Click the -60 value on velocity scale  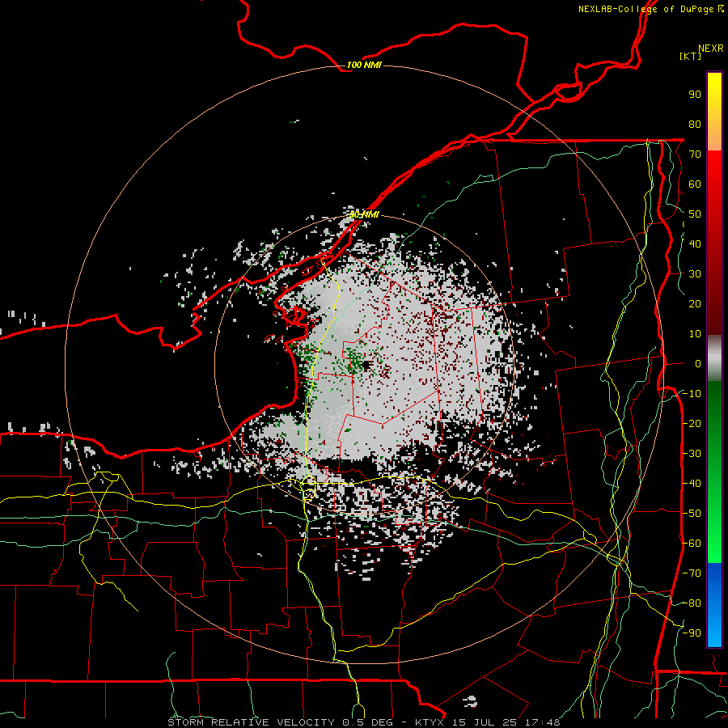point(692,544)
